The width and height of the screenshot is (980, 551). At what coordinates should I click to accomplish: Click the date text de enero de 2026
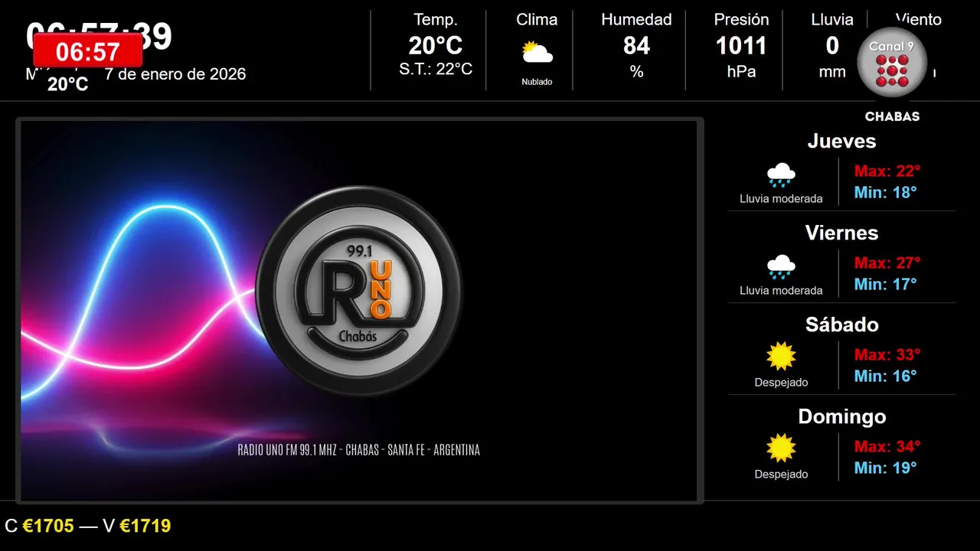181,74
